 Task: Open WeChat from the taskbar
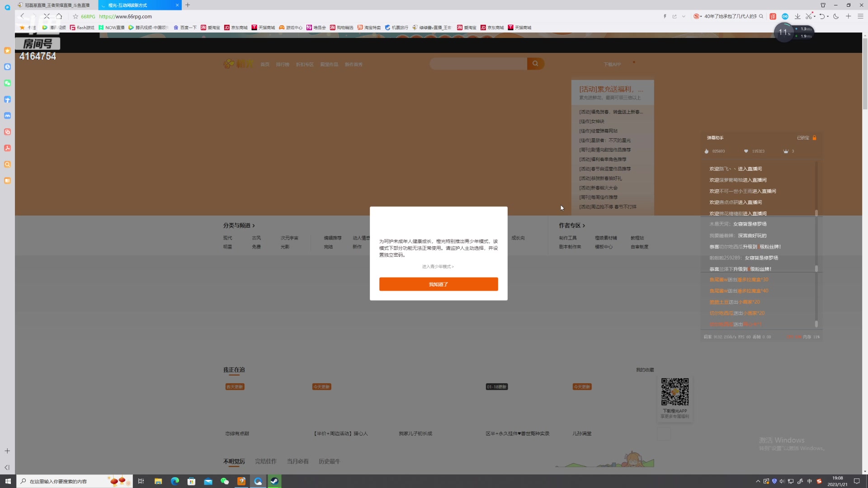coord(225,481)
